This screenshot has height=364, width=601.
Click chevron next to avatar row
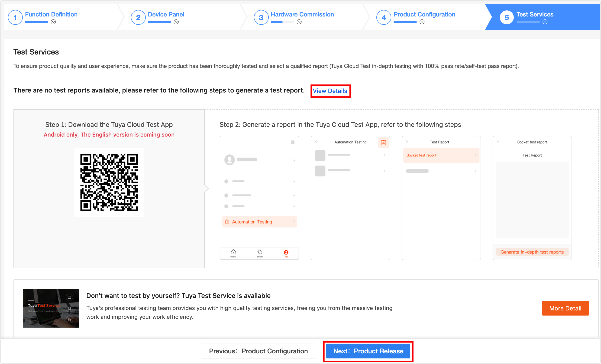[294, 160]
